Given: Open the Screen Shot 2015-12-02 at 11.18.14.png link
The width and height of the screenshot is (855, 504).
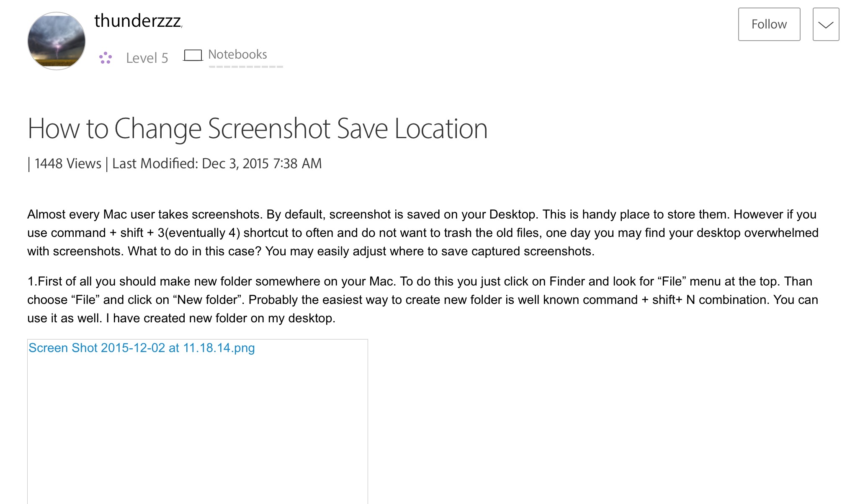Looking at the screenshot, I should 142,348.
